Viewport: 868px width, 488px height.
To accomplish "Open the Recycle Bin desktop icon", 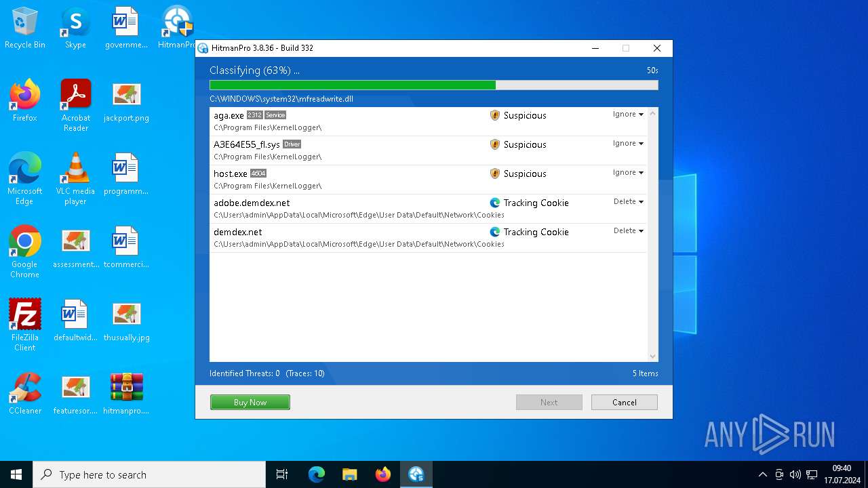I will click(25, 28).
